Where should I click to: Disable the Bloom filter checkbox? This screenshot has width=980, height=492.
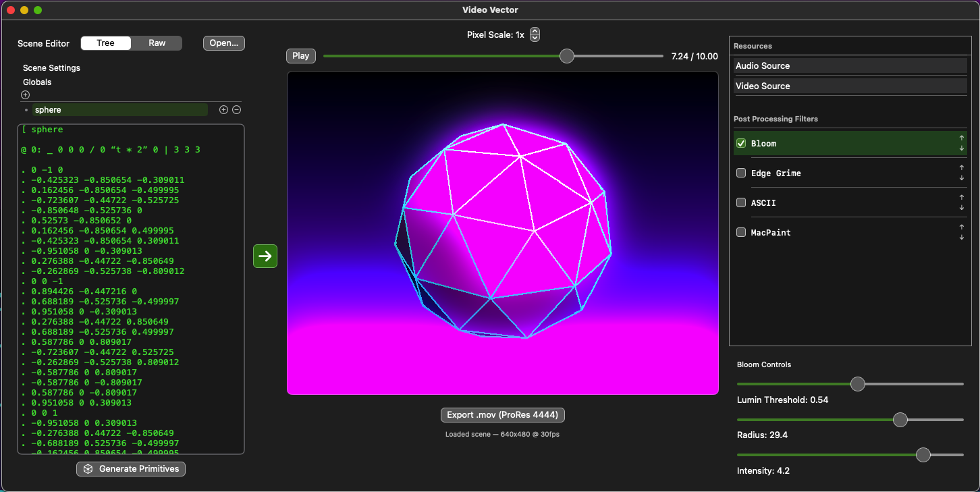point(741,143)
